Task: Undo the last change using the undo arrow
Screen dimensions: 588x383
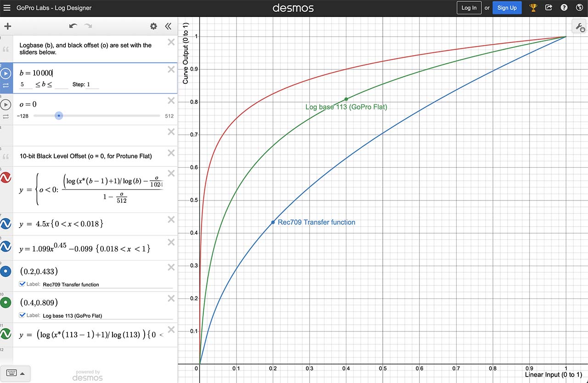Action: 73,26
